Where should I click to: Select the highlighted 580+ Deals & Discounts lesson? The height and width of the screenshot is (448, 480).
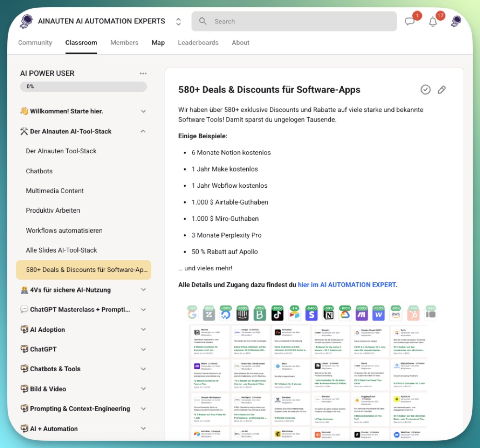click(84, 270)
